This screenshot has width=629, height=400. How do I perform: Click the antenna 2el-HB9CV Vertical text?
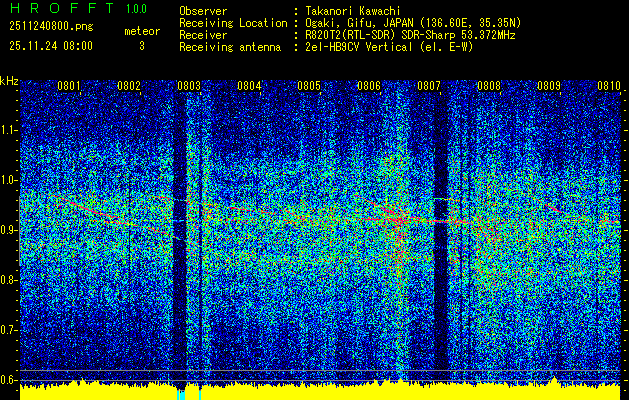pos(389,47)
